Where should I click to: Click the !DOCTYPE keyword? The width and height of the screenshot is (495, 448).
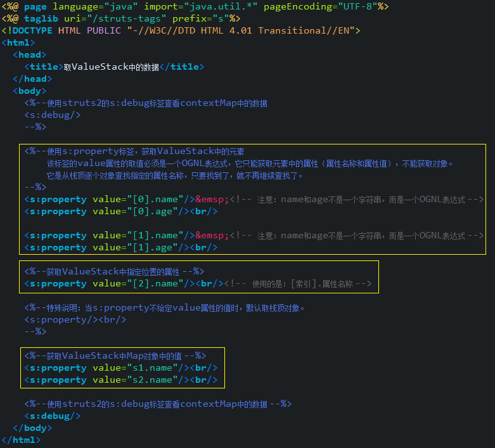coord(29,30)
